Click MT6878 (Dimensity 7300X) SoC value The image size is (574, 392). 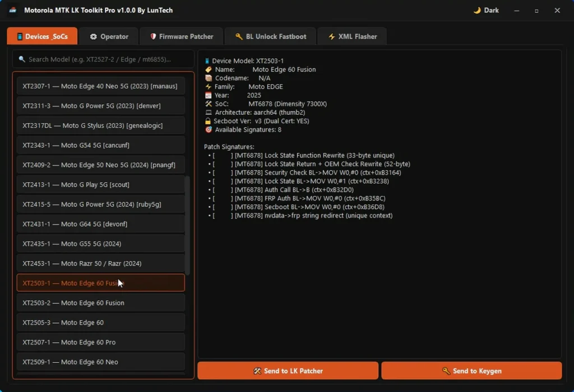point(288,104)
